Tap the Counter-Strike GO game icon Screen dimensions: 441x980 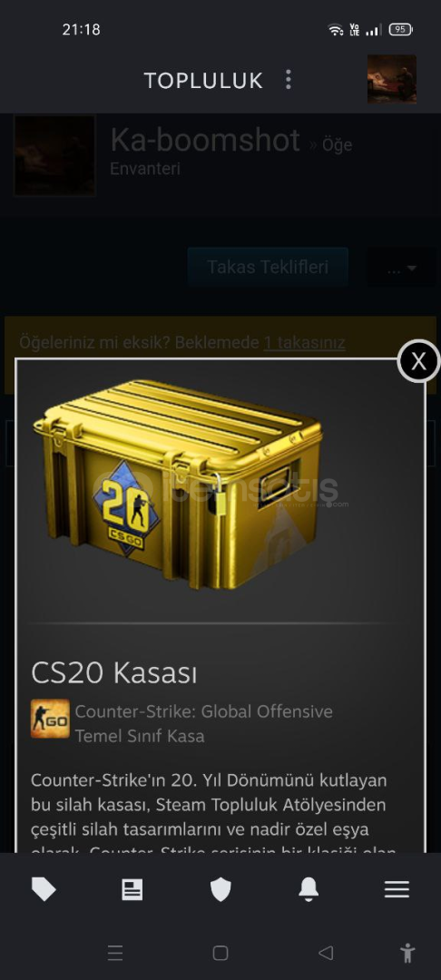50,718
